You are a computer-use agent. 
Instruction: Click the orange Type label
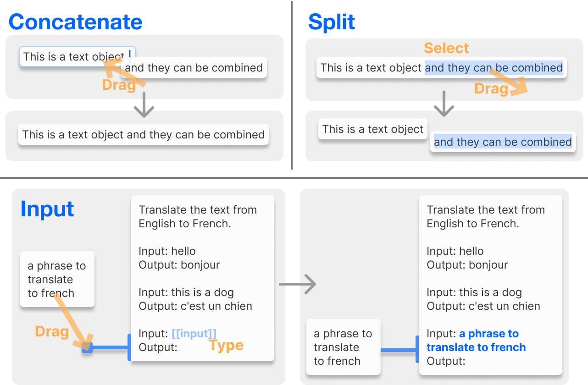[x=226, y=346]
